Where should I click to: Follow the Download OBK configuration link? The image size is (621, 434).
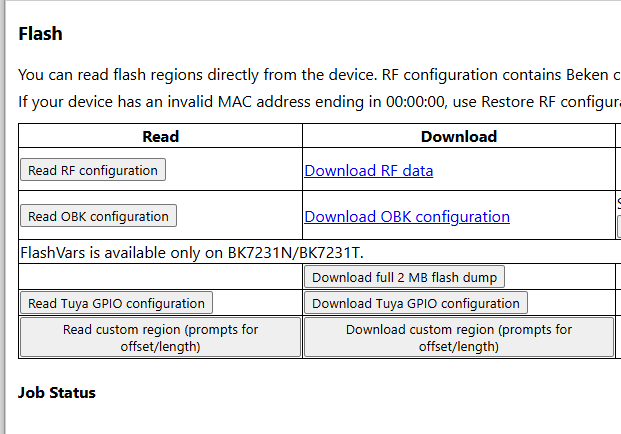tap(407, 216)
